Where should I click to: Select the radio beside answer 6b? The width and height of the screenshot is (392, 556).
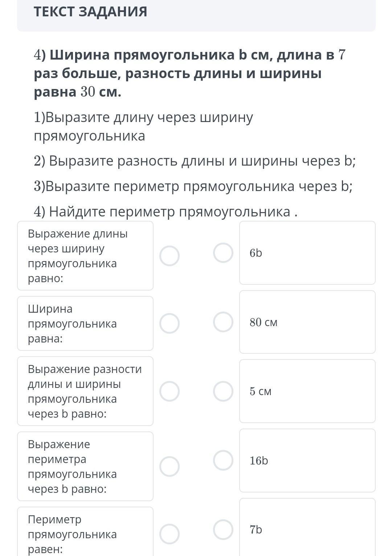223,253
